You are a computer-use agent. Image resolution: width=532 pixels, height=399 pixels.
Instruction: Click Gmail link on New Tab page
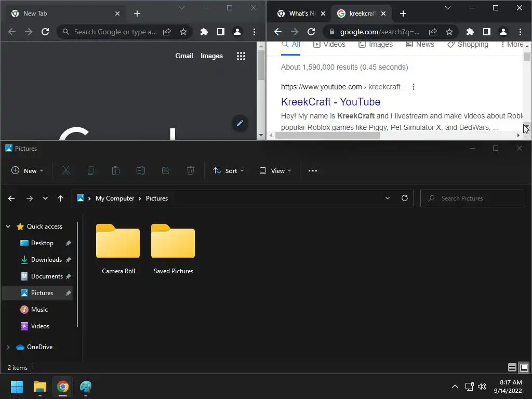point(184,56)
